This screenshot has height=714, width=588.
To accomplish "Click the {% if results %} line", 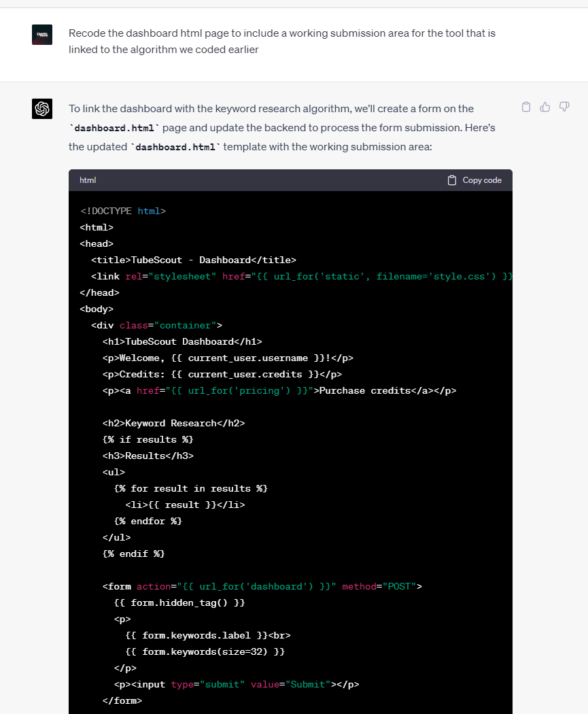I will click(x=148, y=440).
